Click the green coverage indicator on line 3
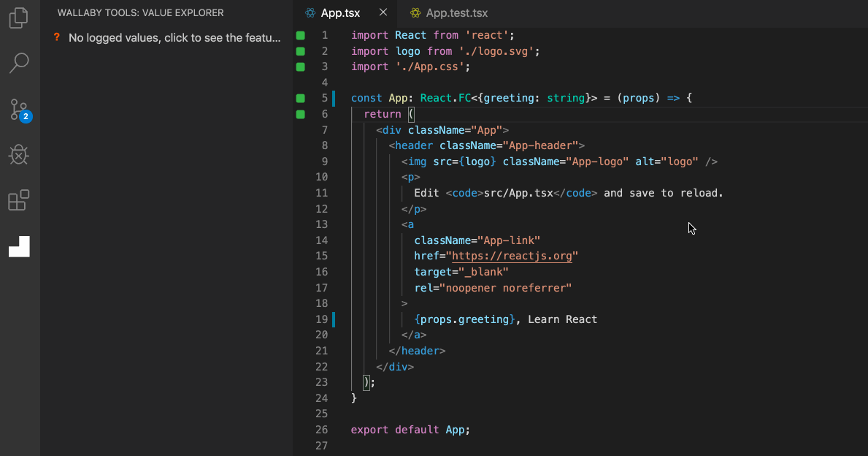The height and width of the screenshot is (456, 868). pyautogui.click(x=301, y=66)
